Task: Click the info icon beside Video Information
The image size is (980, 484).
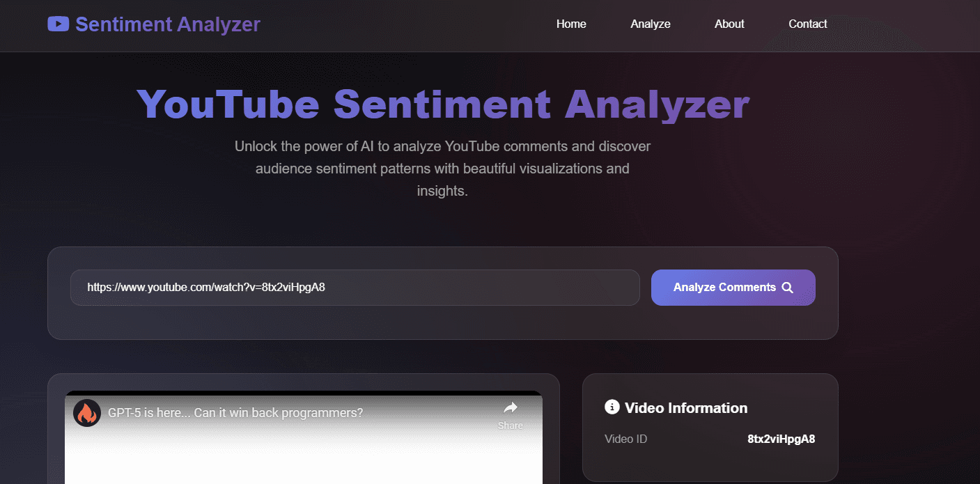Action: point(612,407)
